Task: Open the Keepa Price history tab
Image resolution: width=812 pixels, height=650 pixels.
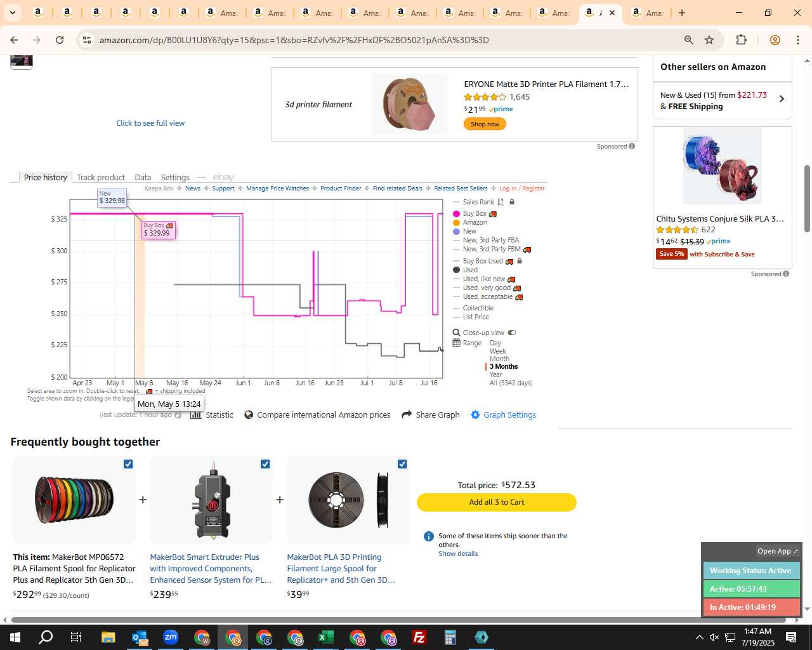Action: click(x=45, y=177)
